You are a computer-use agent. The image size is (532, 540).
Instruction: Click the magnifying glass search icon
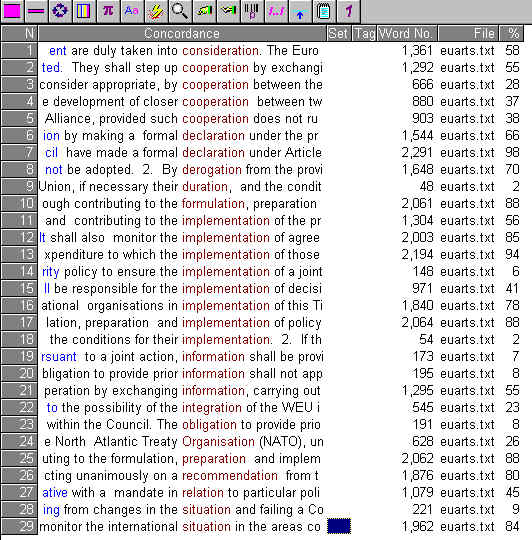(x=180, y=11)
